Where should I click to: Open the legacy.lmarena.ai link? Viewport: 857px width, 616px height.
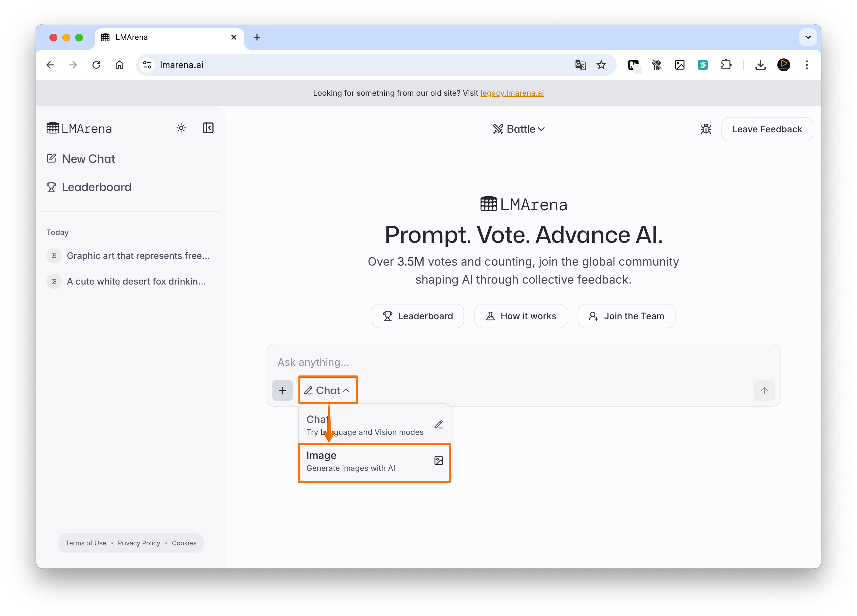click(512, 93)
